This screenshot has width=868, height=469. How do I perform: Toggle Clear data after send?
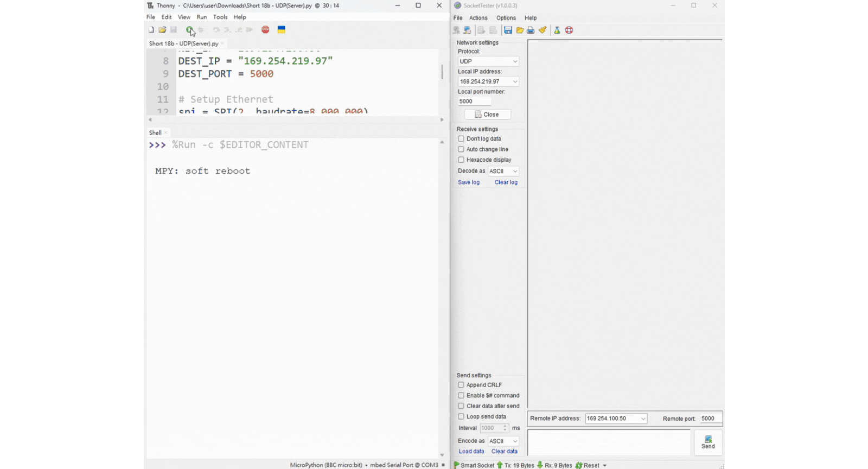pyautogui.click(x=461, y=406)
